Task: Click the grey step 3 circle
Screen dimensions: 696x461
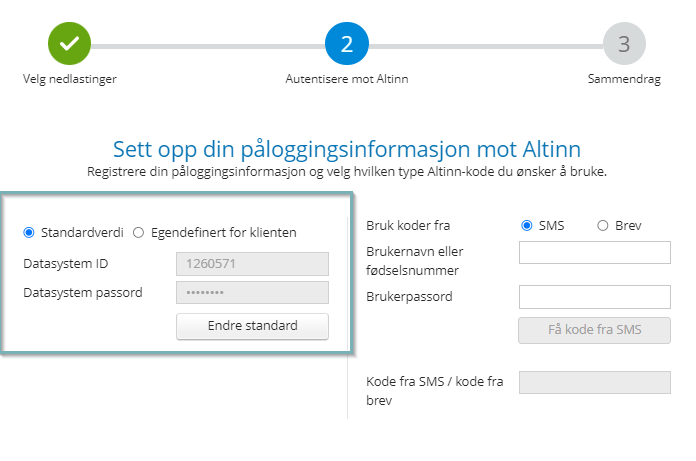Action: point(624,43)
